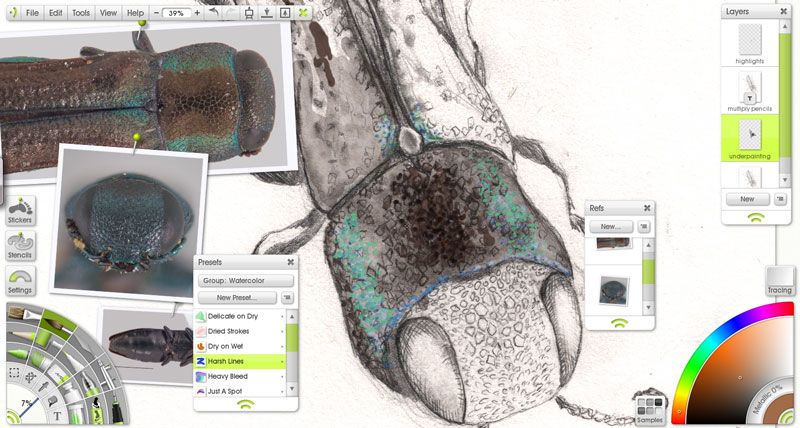Click the 7% brush size dial

click(x=26, y=406)
